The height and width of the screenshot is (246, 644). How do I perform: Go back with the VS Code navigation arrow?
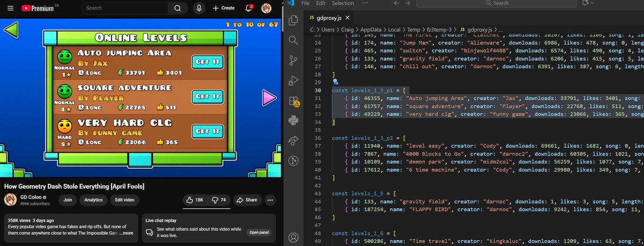click(x=398, y=3)
